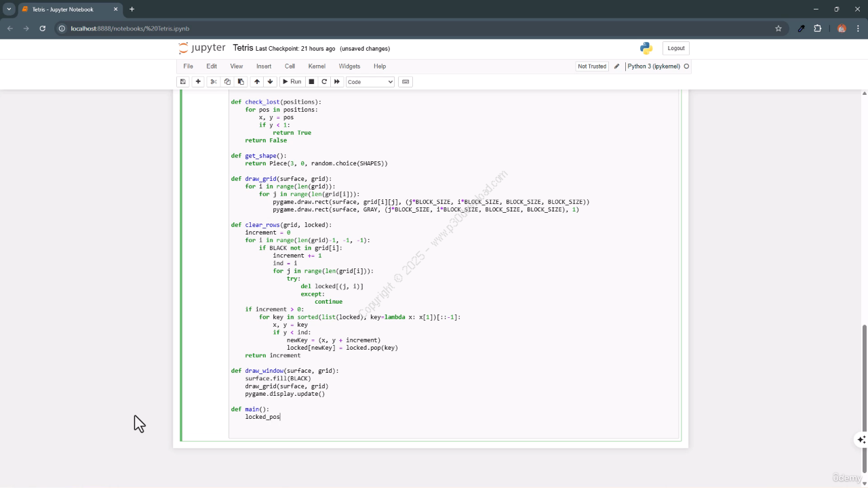Open the cell type Code dropdown
The image size is (868, 488).
click(370, 82)
